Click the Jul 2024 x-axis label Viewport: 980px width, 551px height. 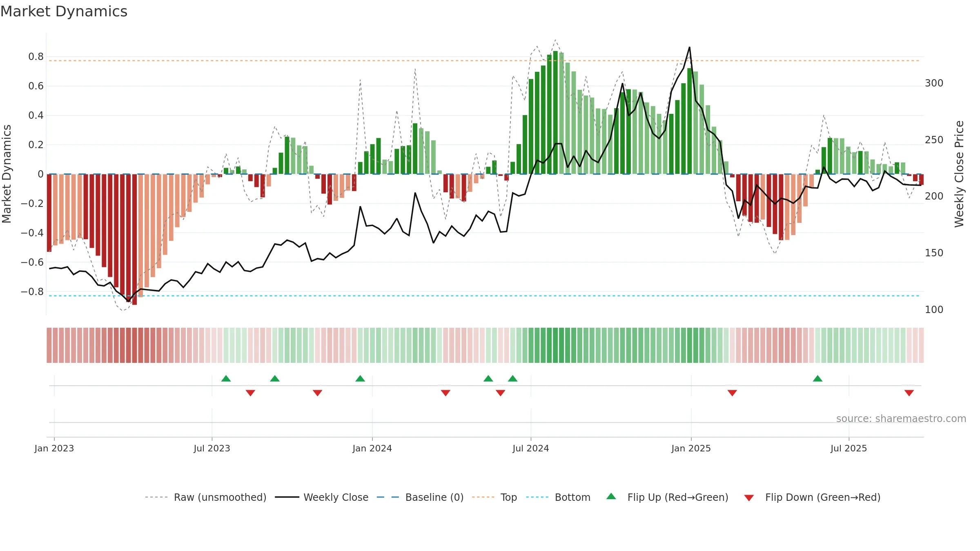(x=531, y=448)
